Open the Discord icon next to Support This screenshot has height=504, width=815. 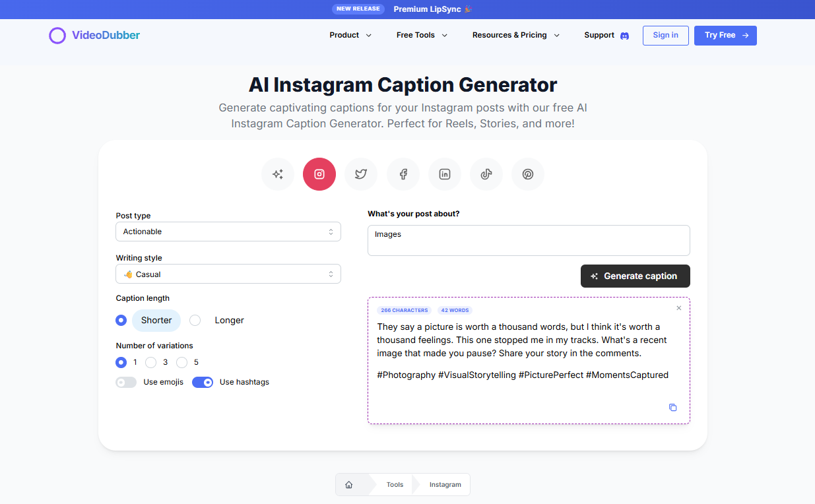625,36
